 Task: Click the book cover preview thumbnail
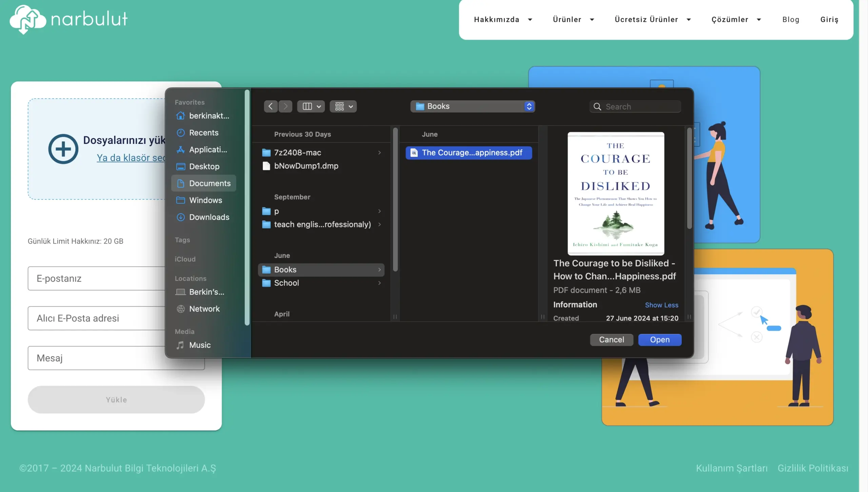pos(615,194)
